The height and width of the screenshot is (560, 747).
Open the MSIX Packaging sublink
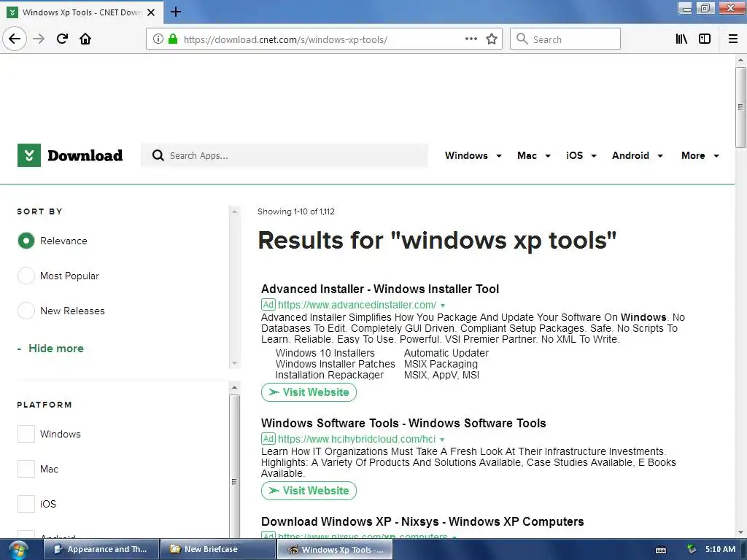(x=441, y=365)
